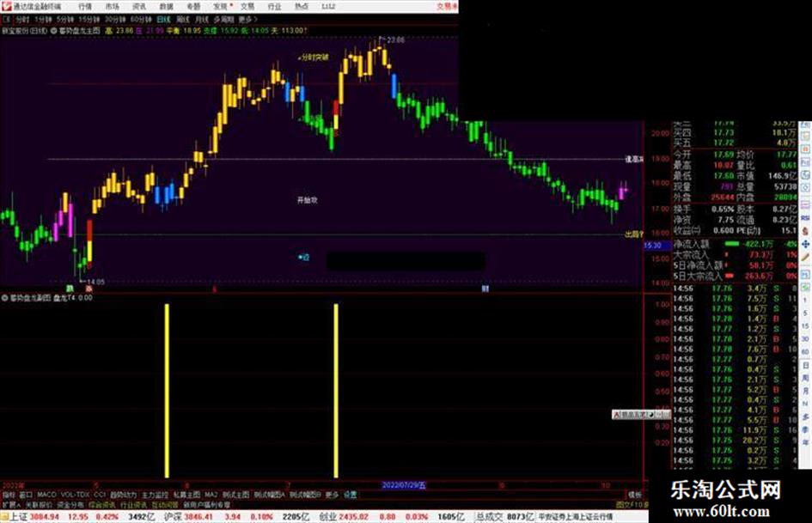Screen dimensions: 812x523
Task: Click the 模板 button
Action: coord(634,496)
